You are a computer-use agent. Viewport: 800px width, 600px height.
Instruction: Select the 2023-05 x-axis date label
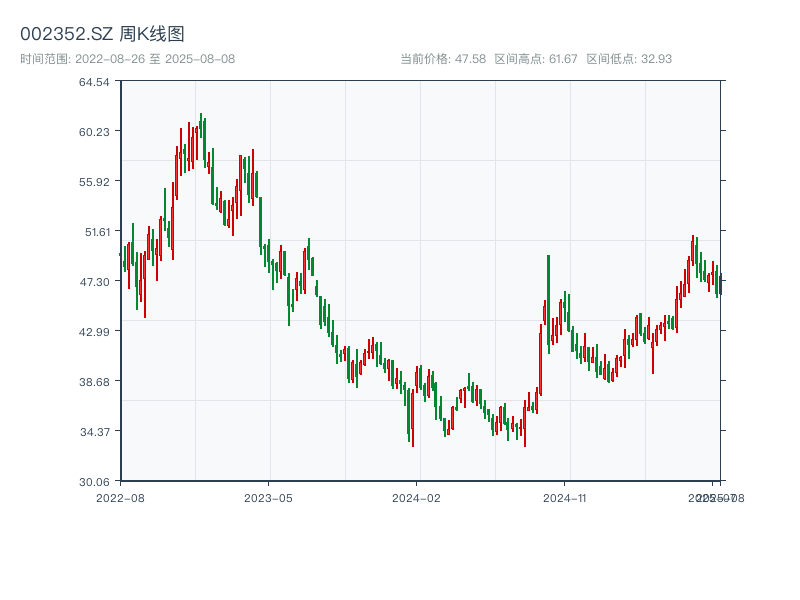tap(268, 497)
